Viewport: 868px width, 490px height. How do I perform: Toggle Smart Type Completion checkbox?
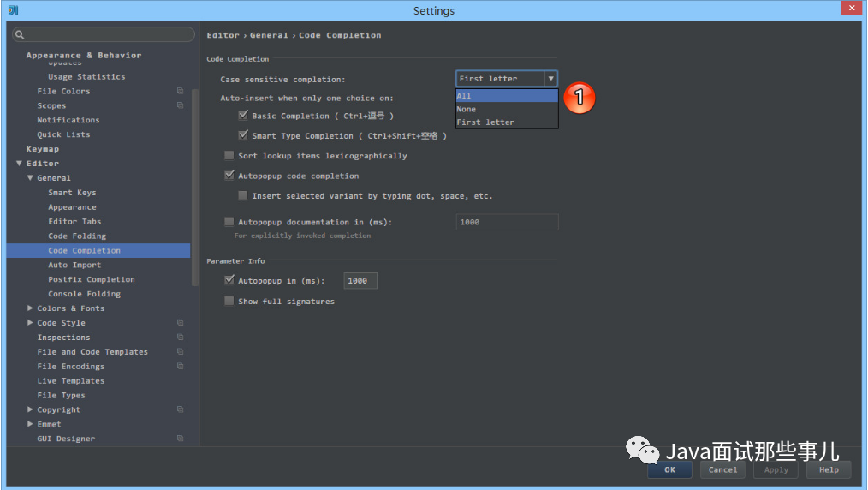tap(242, 135)
